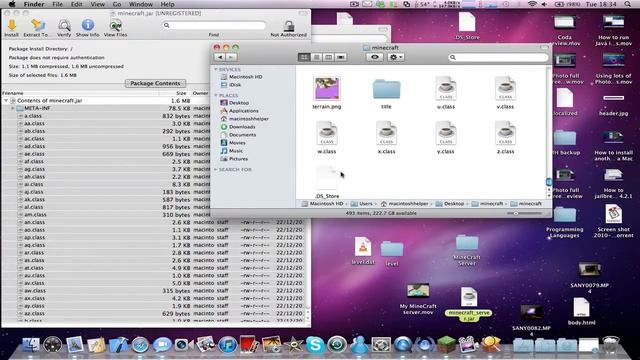The width and height of the screenshot is (640, 360).
Task: Expand the META-INF folder row
Action: click(13, 108)
